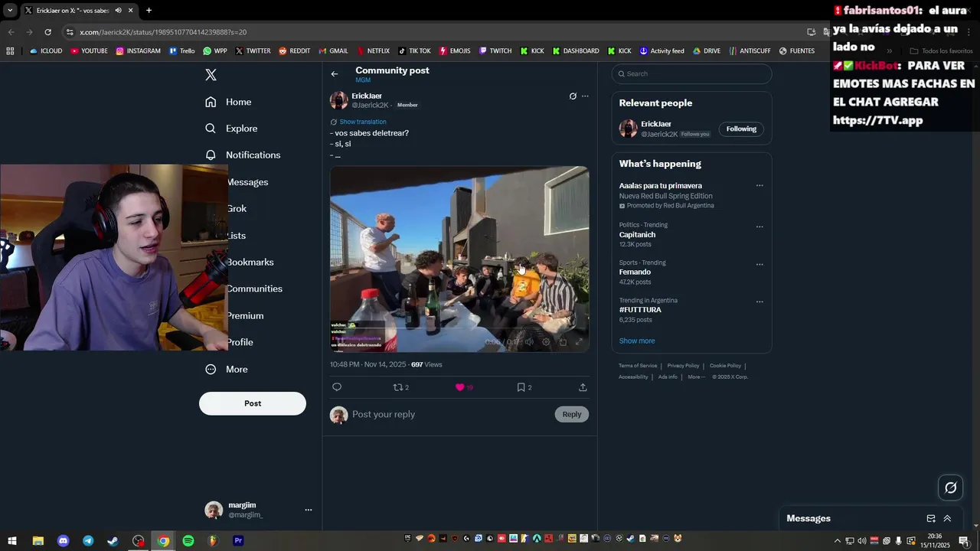980x551 pixels.
Task: Enable picture-in-picture on the video
Action: 563,342
